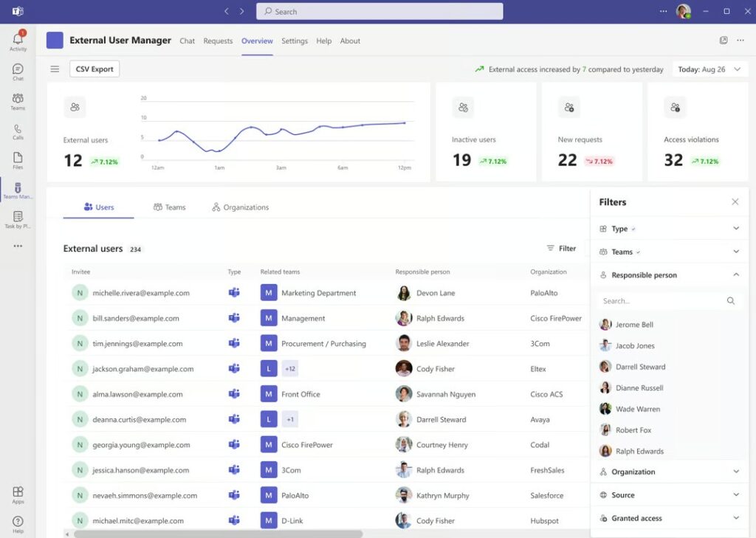
Task: Open Calls in the left sidebar
Action: pos(18,131)
